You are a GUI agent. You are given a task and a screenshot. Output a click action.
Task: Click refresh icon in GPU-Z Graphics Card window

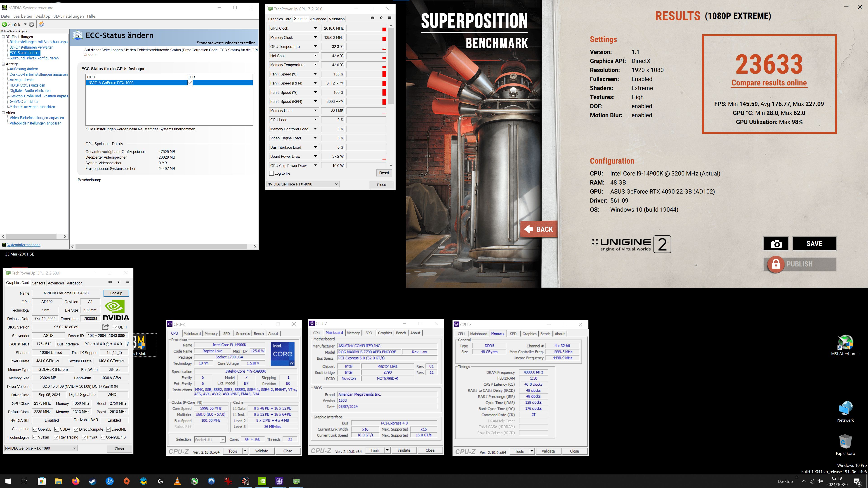coord(119,282)
